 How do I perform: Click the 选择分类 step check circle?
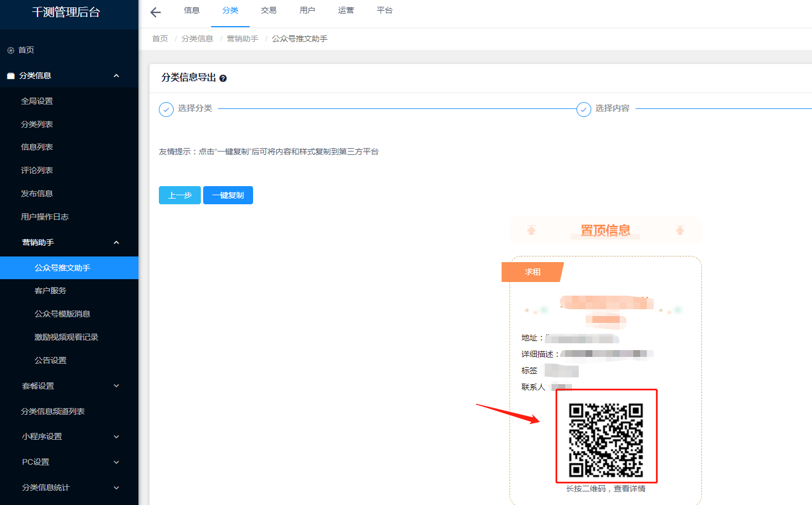click(x=166, y=109)
